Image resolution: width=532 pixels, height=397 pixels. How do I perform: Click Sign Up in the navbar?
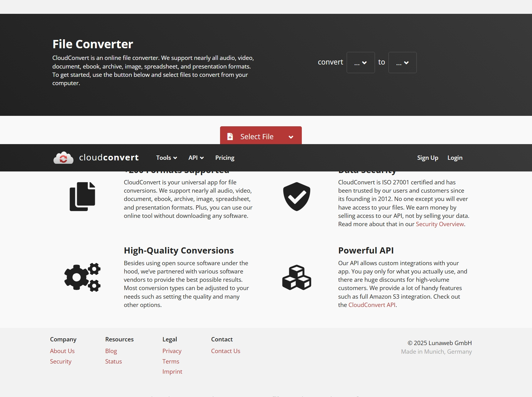[x=428, y=158]
